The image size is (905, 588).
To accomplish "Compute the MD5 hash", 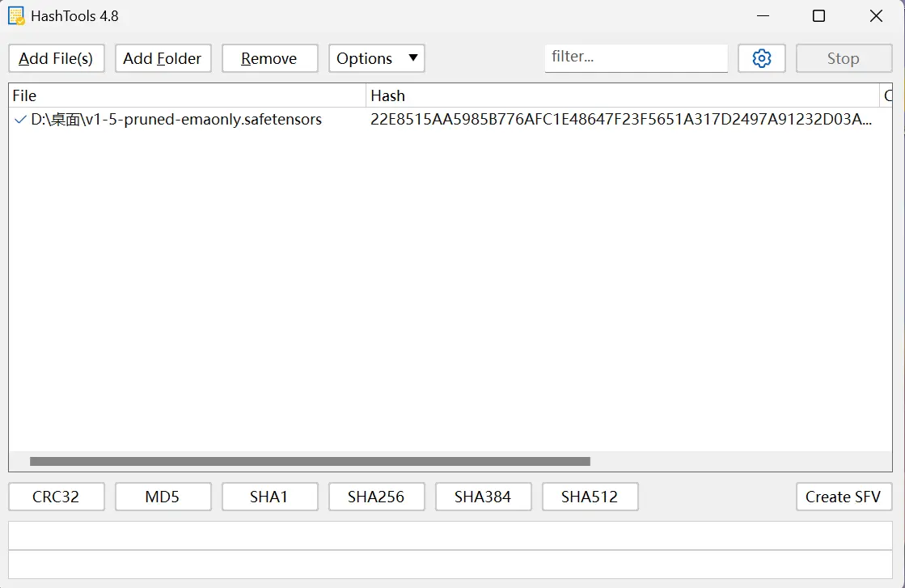I will 163,497.
